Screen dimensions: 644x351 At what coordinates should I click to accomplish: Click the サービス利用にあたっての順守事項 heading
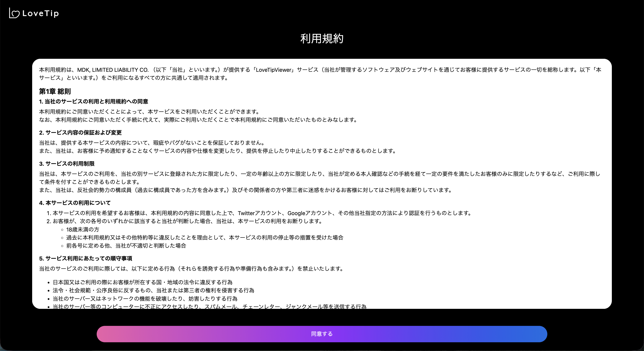86,259
